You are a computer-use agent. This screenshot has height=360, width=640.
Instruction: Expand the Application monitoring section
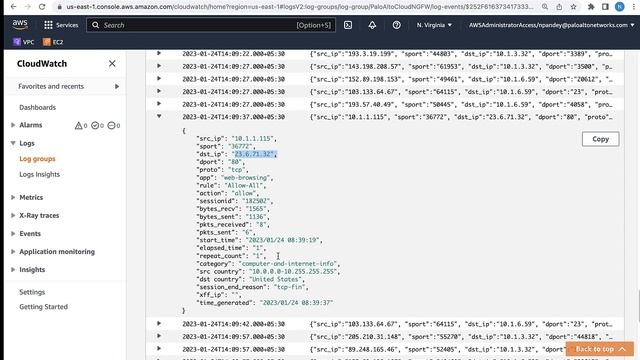pos(13,251)
